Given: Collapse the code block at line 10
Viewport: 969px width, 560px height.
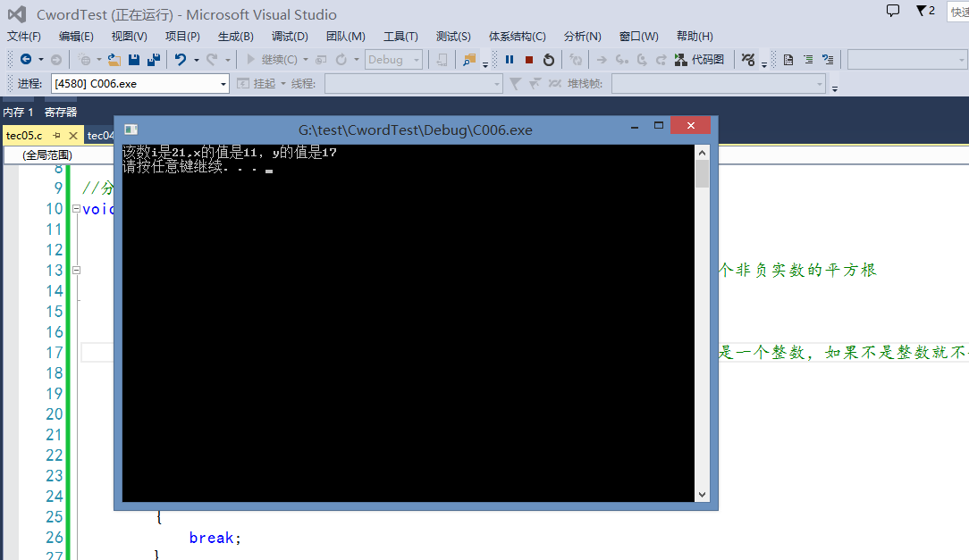Looking at the screenshot, I should [76, 209].
